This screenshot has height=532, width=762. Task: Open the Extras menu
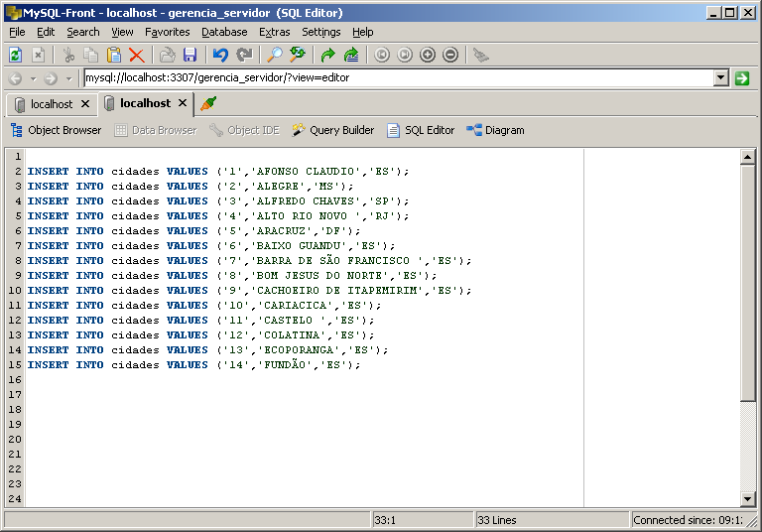(x=274, y=32)
